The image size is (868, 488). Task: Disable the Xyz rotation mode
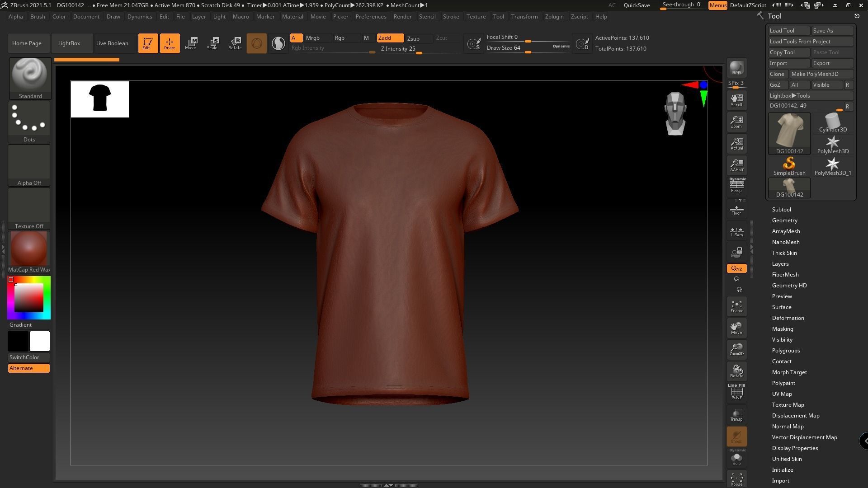(736, 268)
